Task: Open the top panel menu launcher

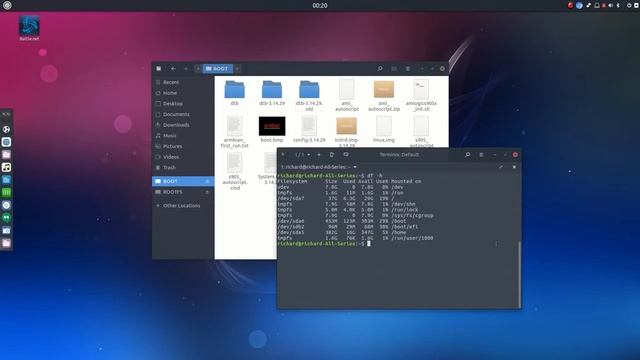Action: coord(7,5)
